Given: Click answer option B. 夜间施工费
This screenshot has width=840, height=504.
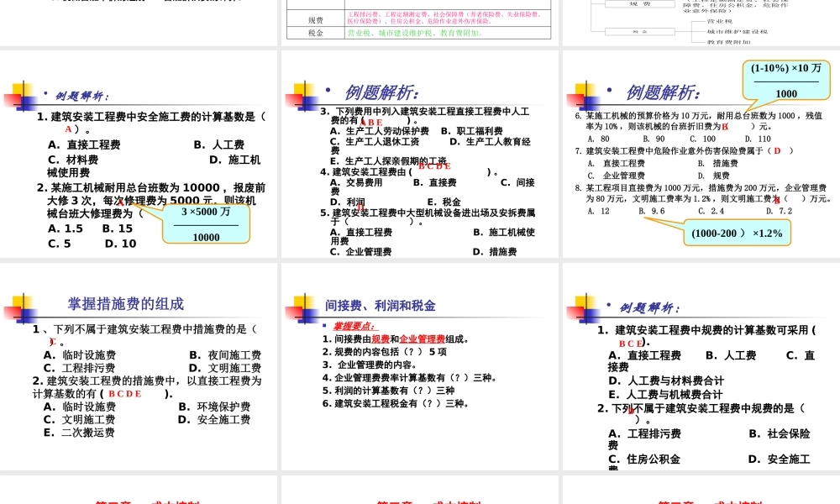Looking at the screenshot, I should [224, 355].
